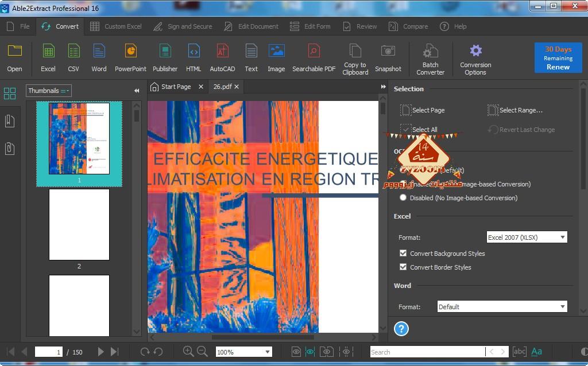Click Select Page
Viewport: 588px width, 366px height.
coord(423,110)
